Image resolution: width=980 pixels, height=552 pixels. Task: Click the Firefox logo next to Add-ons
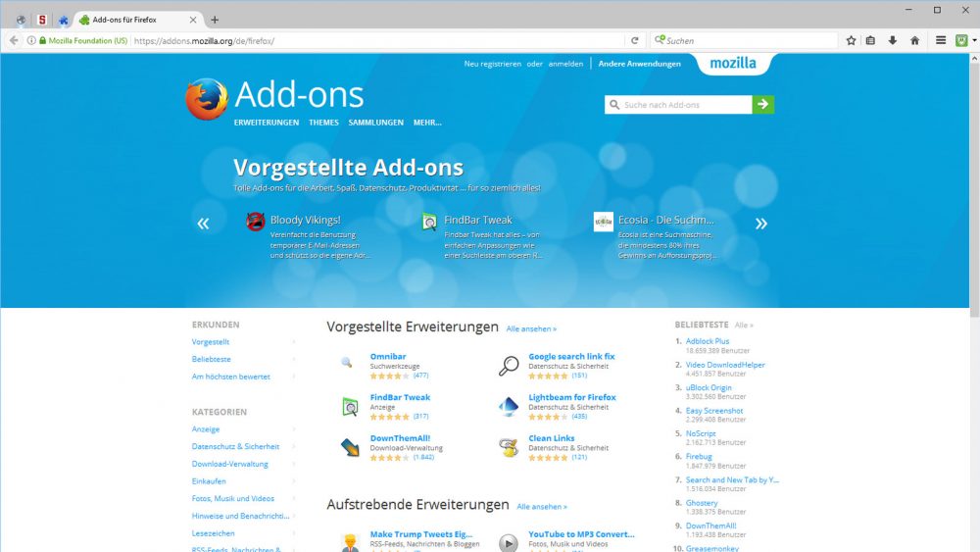(x=206, y=99)
